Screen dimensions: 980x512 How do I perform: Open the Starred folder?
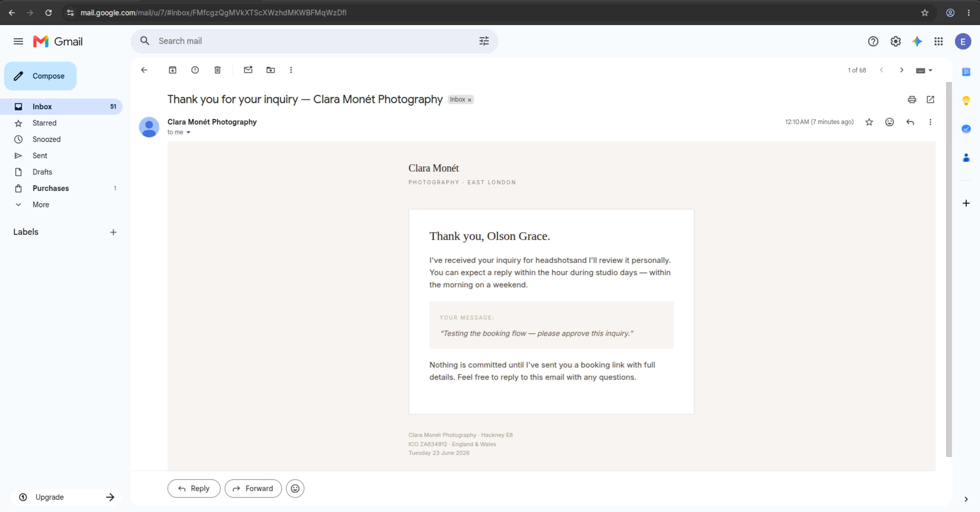pyautogui.click(x=61, y=123)
